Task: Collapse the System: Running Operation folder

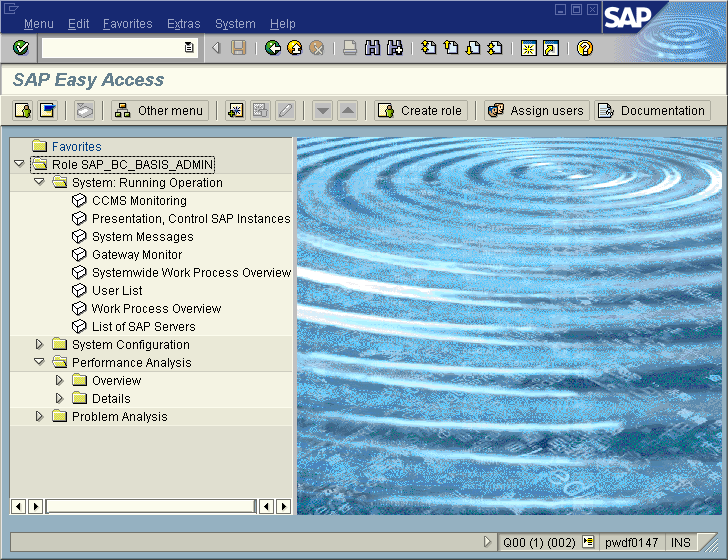Action: [x=40, y=183]
